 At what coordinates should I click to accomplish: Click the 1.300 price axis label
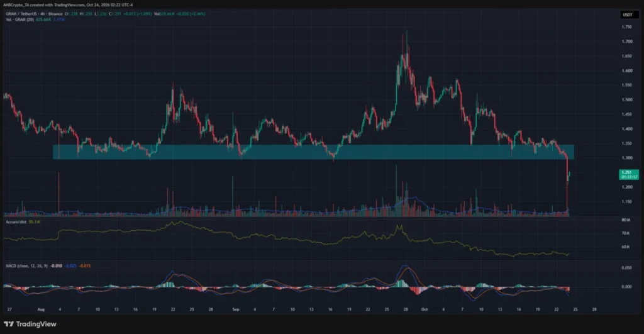tap(627, 158)
